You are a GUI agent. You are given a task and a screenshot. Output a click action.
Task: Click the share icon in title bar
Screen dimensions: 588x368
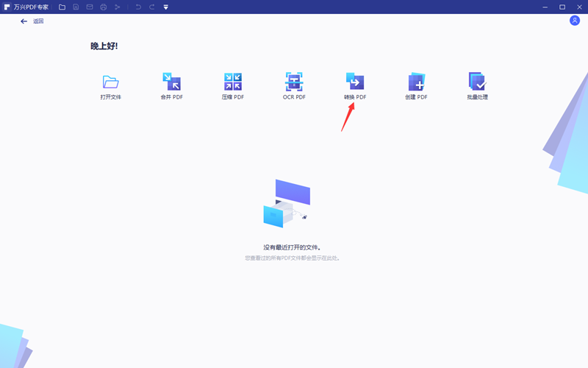[117, 7]
